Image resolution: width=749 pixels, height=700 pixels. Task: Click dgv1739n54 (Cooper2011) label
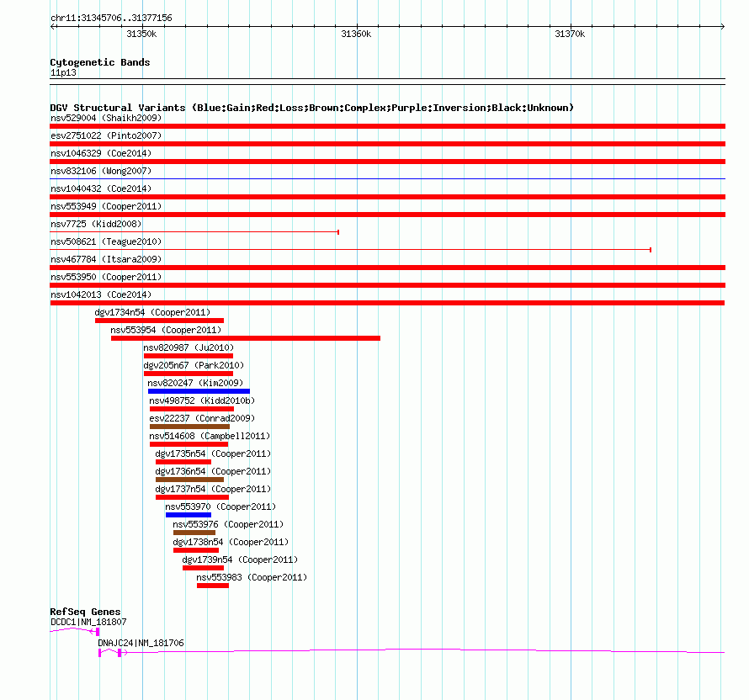click(x=240, y=559)
